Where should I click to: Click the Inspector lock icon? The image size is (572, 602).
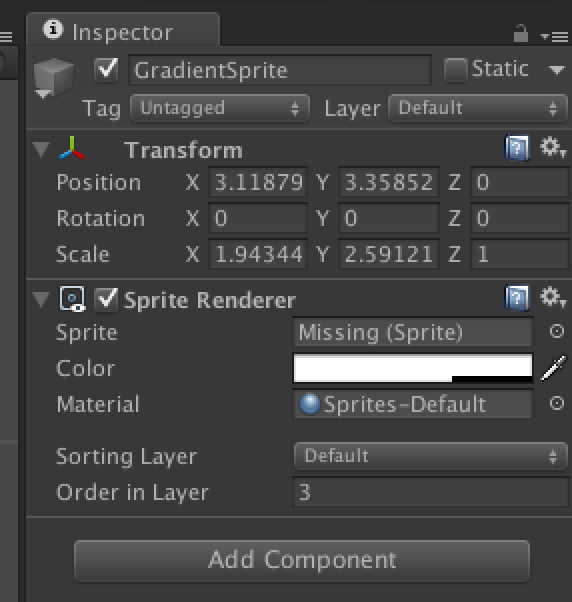pyautogui.click(x=521, y=33)
